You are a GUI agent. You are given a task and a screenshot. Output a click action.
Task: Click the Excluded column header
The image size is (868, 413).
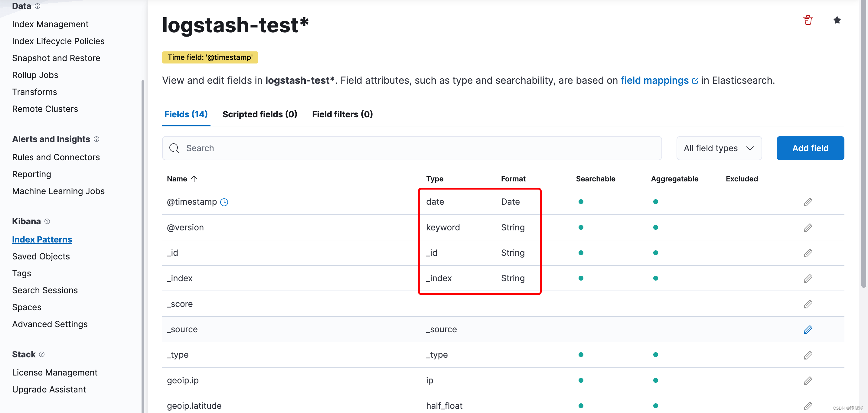pyautogui.click(x=742, y=179)
